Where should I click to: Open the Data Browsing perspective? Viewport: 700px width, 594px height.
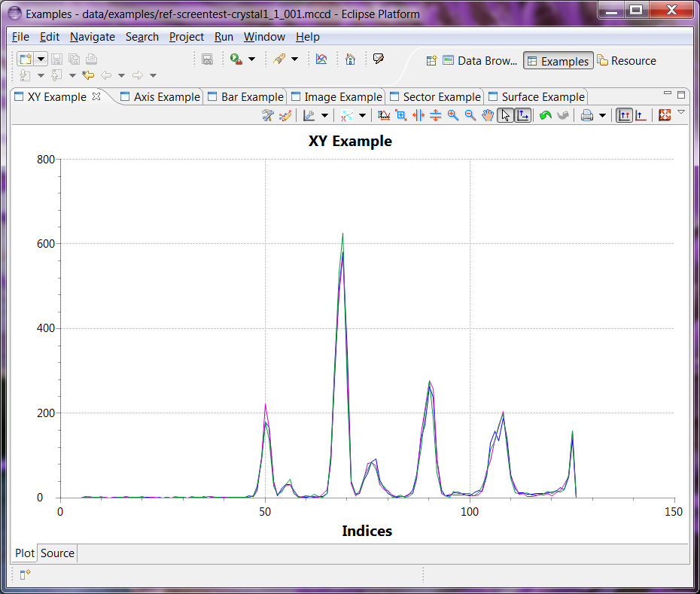click(x=479, y=61)
